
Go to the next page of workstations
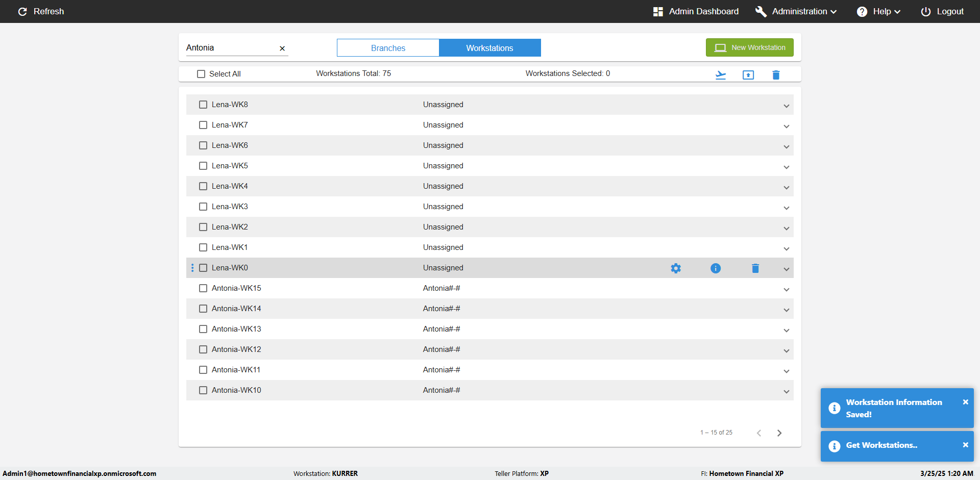tap(779, 433)
